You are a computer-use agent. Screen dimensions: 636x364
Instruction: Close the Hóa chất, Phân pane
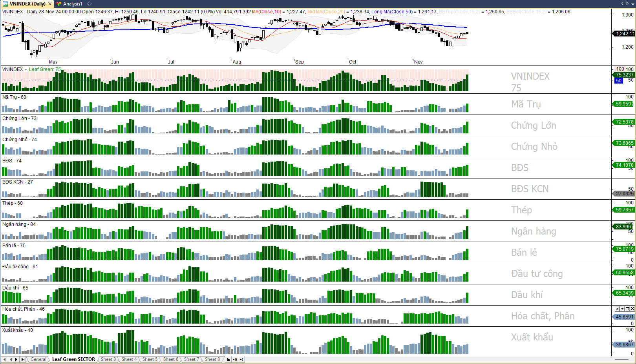[x=632, y=309]
